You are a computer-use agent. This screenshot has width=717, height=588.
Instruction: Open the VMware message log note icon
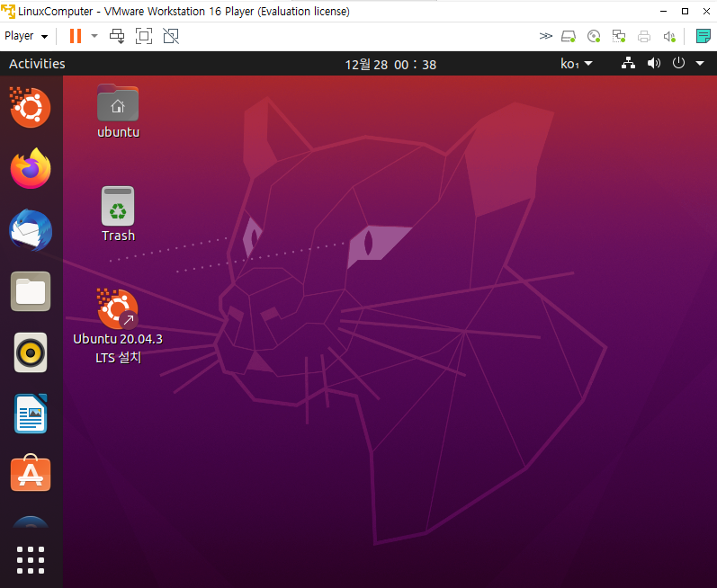pyautogui.click(x=703, y=36)
